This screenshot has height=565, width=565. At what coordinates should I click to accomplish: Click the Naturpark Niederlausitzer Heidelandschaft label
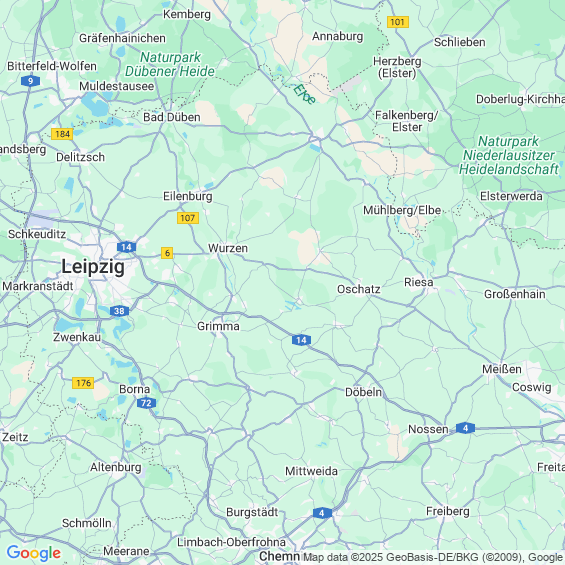(508, 155)
